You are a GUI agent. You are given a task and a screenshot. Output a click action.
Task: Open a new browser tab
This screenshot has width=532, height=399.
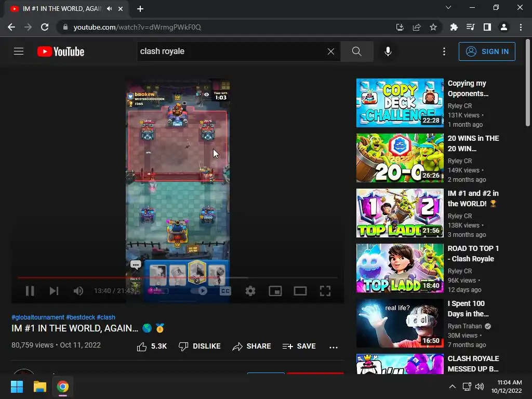tap(140, 9)
